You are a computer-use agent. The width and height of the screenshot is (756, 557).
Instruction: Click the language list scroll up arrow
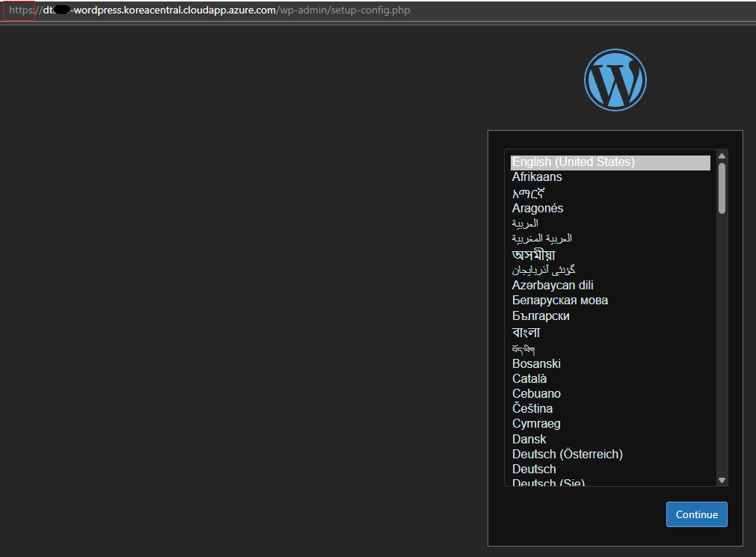722,156
